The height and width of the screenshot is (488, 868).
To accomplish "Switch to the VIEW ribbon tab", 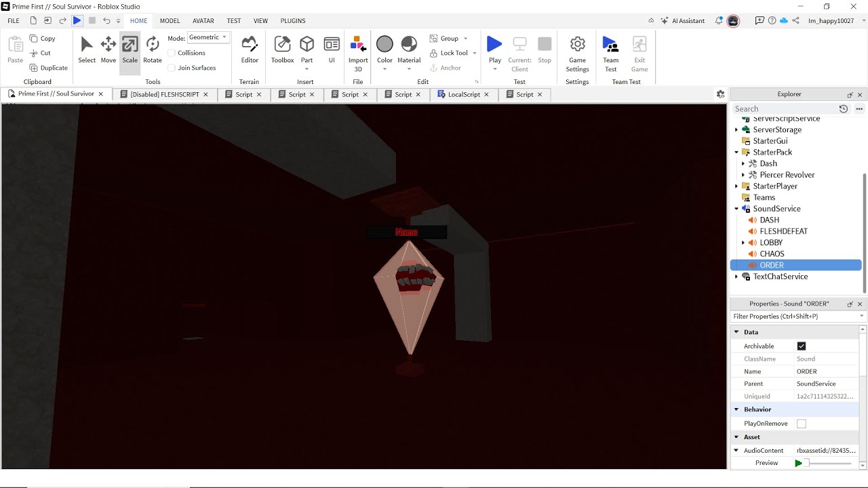I will tap(260, 21).
